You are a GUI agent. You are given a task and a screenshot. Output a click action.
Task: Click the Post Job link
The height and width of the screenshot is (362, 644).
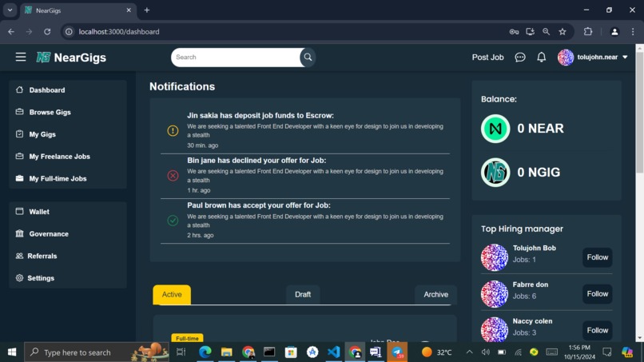point(487,57)
